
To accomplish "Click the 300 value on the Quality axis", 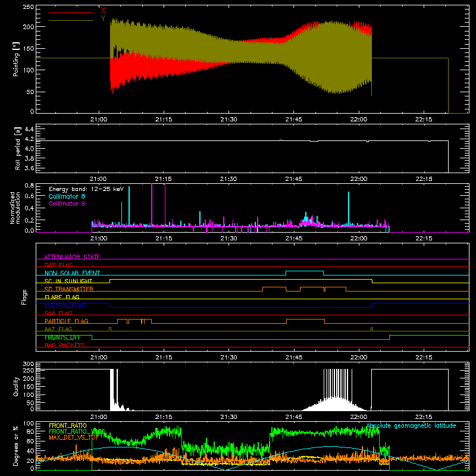I will click(28, 364).
